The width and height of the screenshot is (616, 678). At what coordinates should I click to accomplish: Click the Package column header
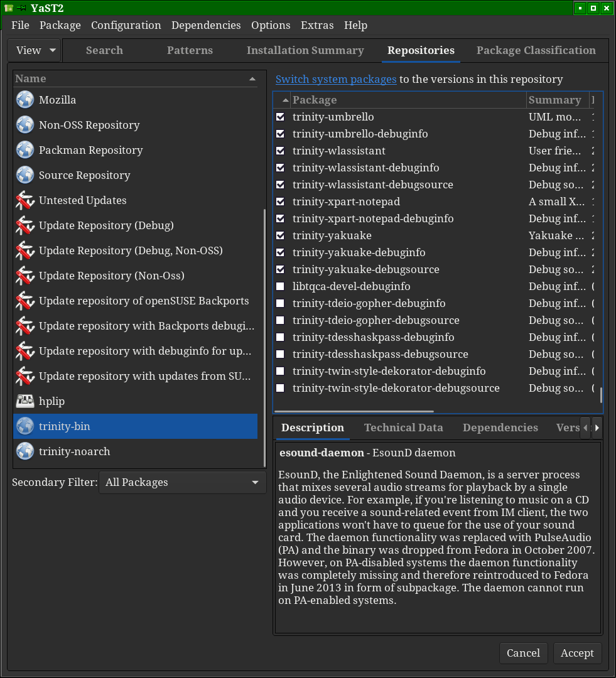(x=408, y=100)
